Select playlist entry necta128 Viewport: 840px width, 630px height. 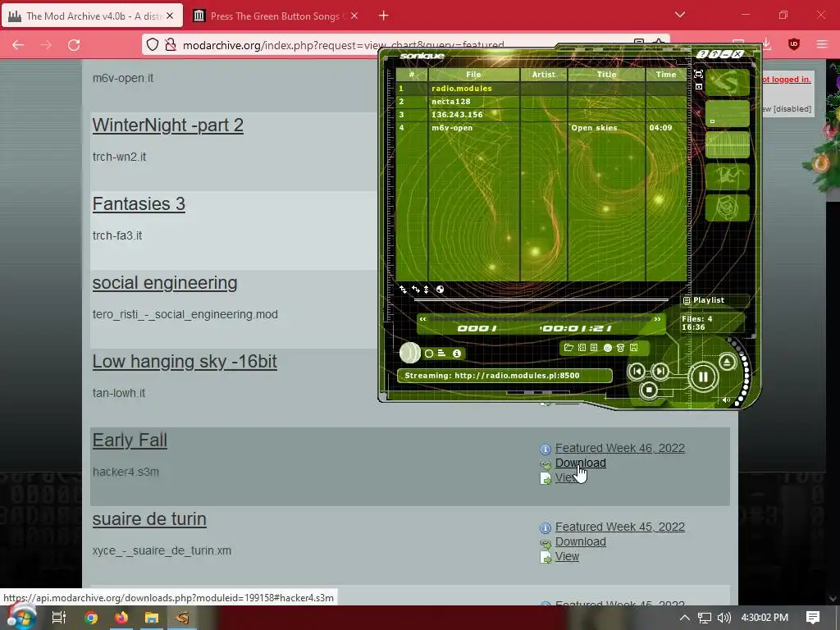coord(541,101)
